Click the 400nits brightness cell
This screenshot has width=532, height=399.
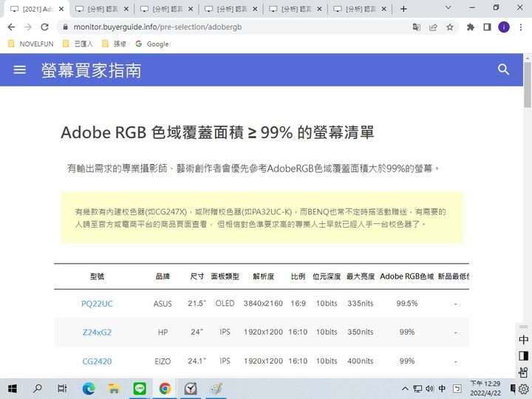(x=361, y=361)
